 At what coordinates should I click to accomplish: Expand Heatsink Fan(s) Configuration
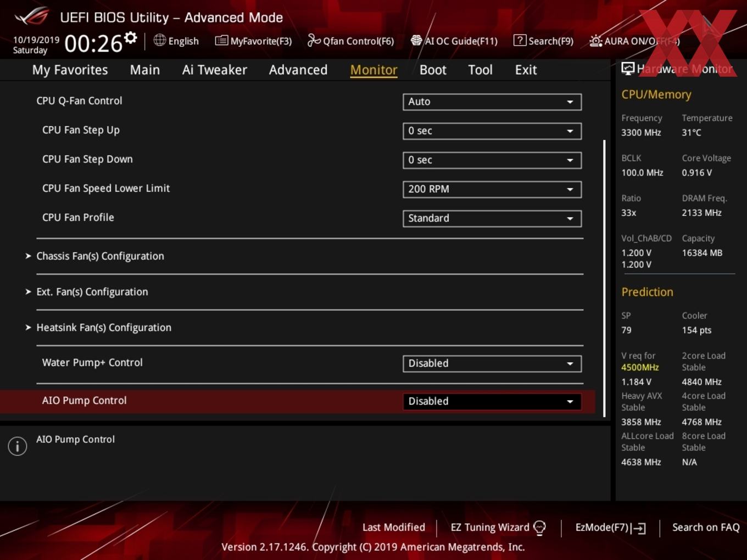point(104,327)
